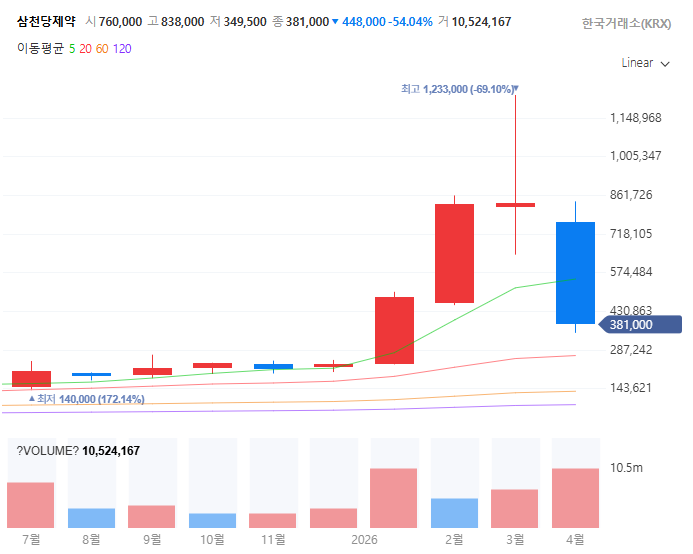Screen dimensions: 693x554
Task: Select the January 2026 red candlestick
Action: (394, 330)
